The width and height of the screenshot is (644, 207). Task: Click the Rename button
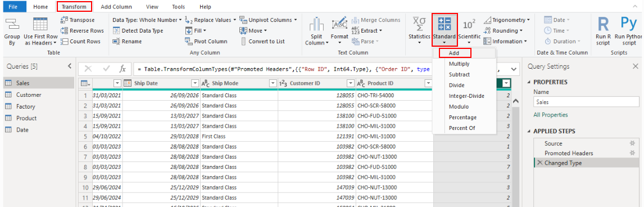point(127,41)
